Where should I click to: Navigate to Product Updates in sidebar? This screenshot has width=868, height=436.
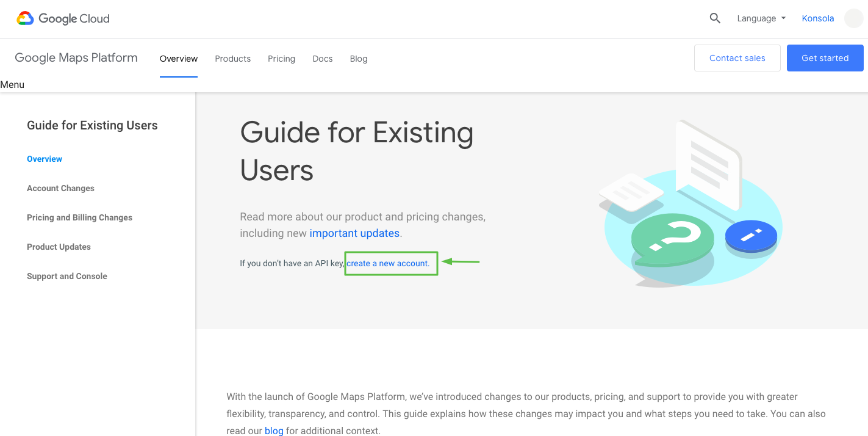59,247
